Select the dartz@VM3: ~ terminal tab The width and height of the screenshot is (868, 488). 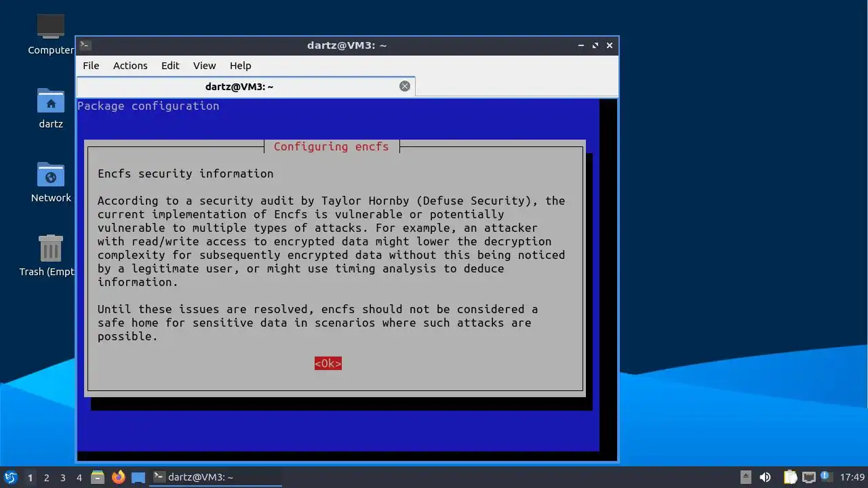[x=245, y=86]
